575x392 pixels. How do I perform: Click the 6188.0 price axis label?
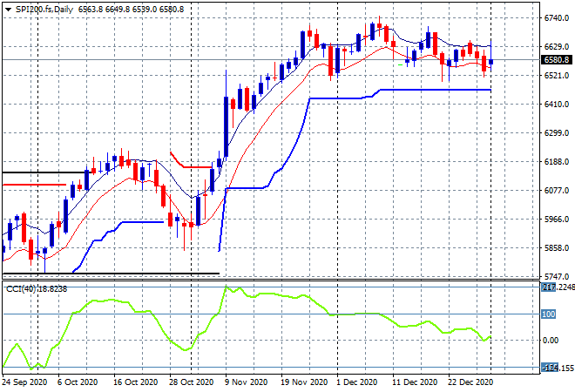click(557, 162)
